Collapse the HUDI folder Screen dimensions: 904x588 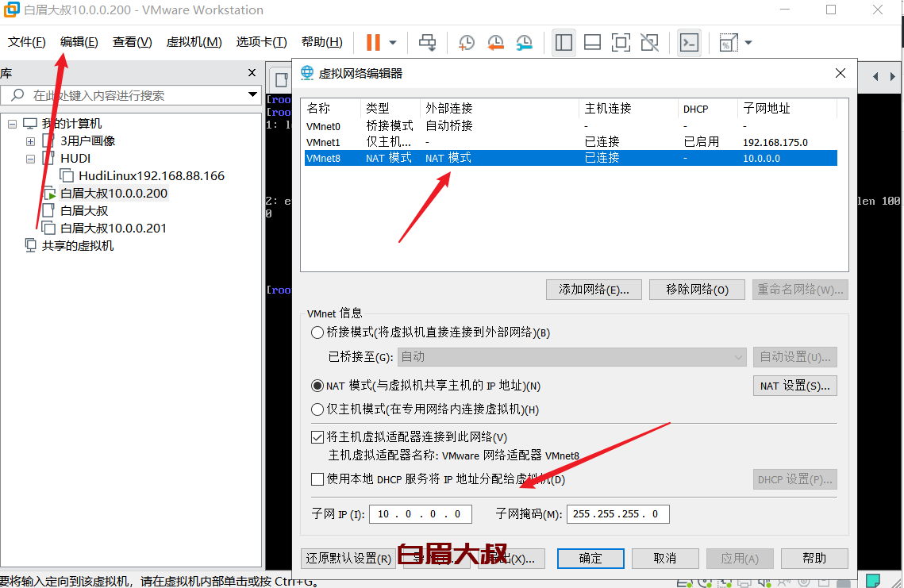point(30,159)
